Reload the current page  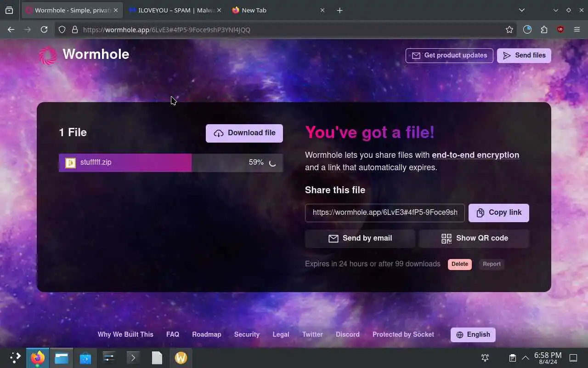point(44,29)
